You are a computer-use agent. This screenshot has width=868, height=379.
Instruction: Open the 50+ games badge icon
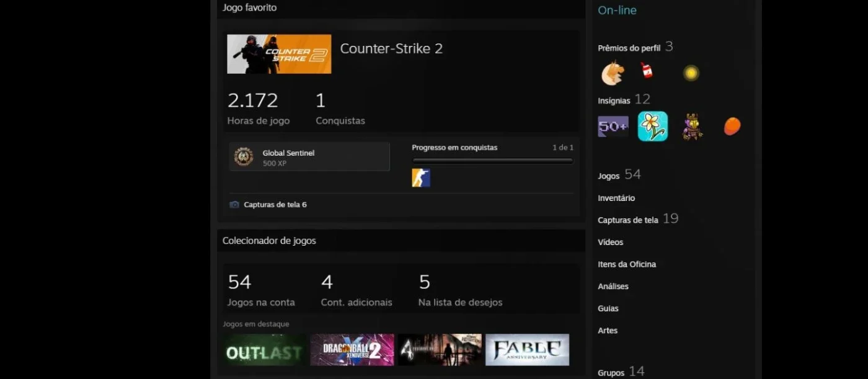click(x=613, y=127)
